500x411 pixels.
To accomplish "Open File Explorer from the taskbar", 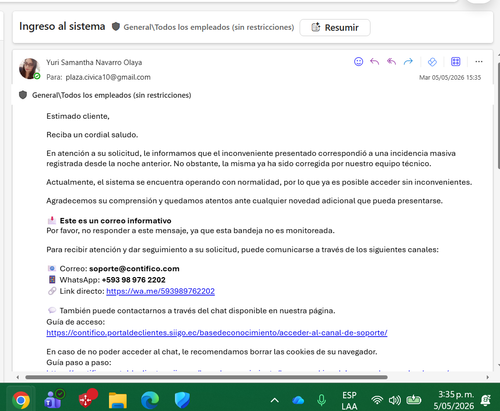I will point(118,400).
